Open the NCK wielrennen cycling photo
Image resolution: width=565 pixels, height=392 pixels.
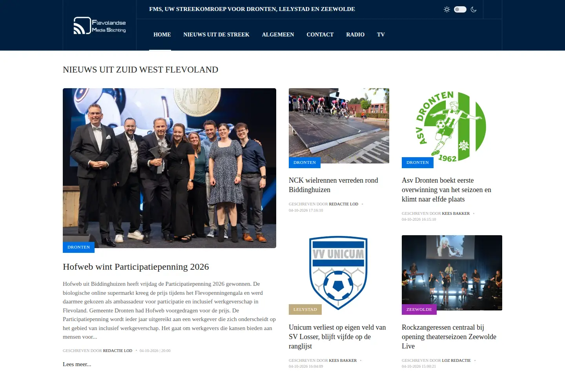339,126
